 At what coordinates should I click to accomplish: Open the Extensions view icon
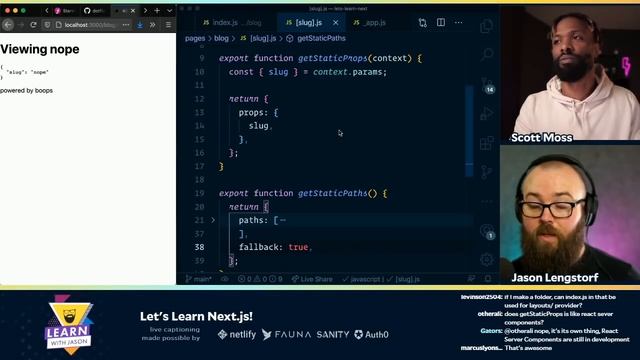coord(487,143)
